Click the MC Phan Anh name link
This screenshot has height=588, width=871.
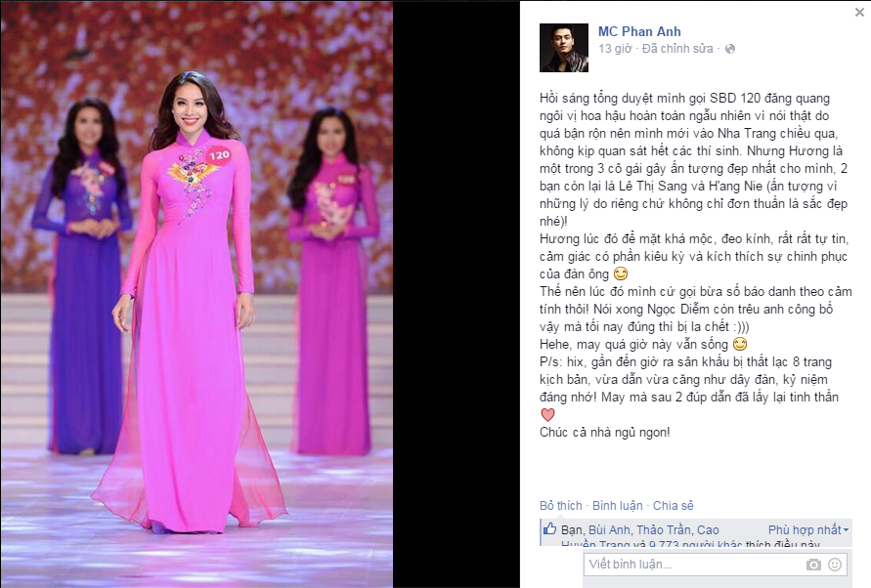(639, 31)
